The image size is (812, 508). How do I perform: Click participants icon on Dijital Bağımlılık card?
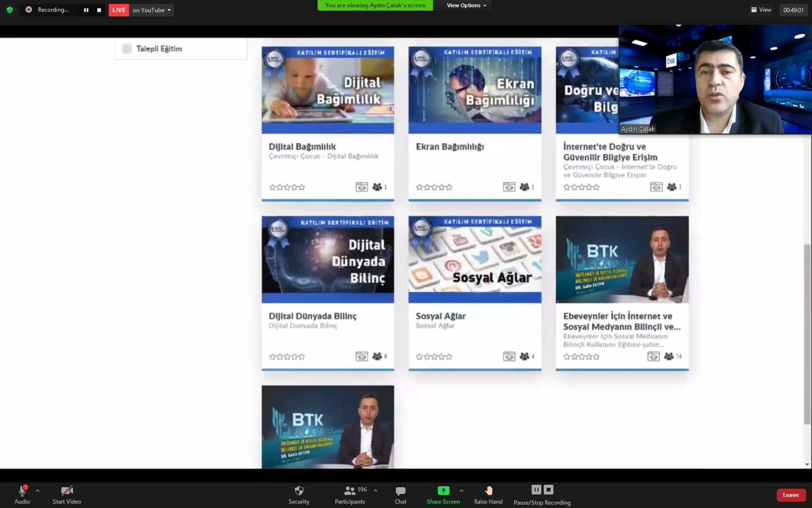[x=377, y=187]
